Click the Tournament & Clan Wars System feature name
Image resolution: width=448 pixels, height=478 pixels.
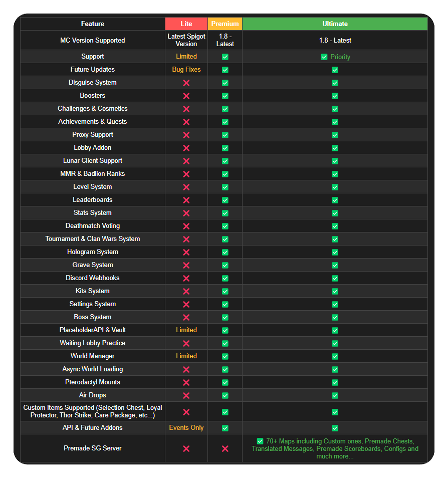pyautogui.click(x=93, y=238)
